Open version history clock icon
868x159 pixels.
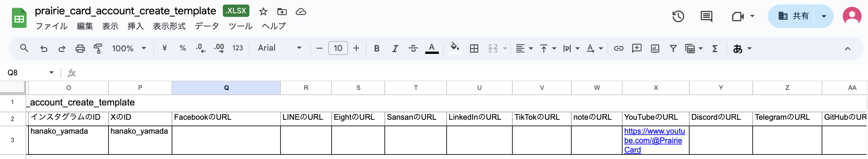pos(678,16)
